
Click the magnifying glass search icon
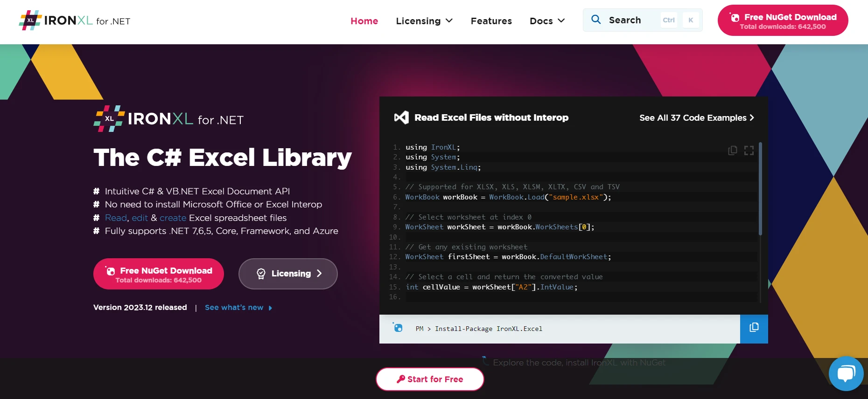point(596,20)
